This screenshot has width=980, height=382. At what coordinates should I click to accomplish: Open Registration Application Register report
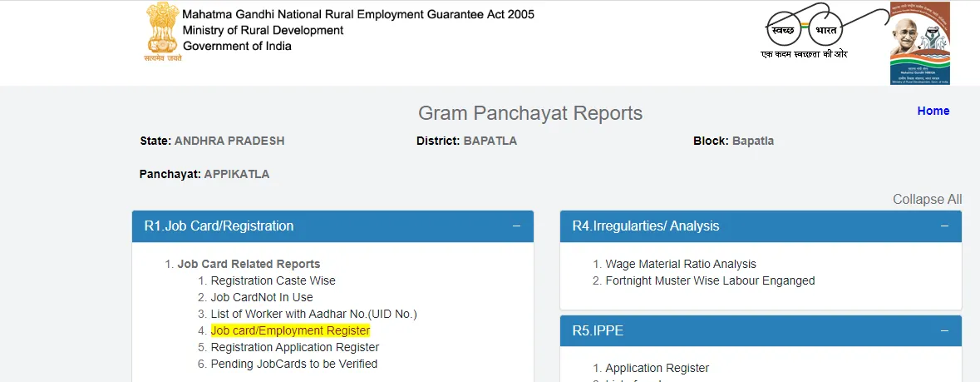coord(295,347)
